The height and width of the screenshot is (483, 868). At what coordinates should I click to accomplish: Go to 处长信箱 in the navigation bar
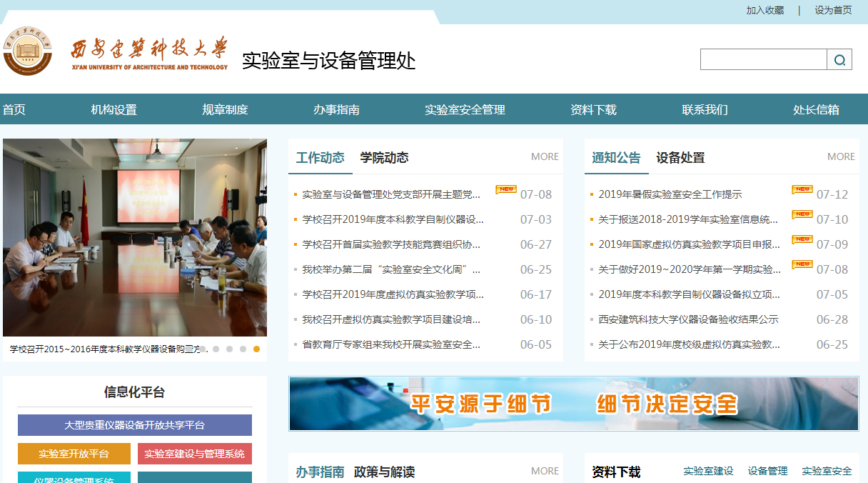[x=816, y=110]
